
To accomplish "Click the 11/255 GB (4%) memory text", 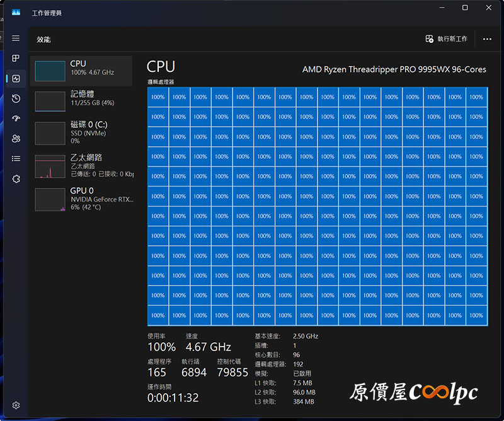I will coord(93,103).
